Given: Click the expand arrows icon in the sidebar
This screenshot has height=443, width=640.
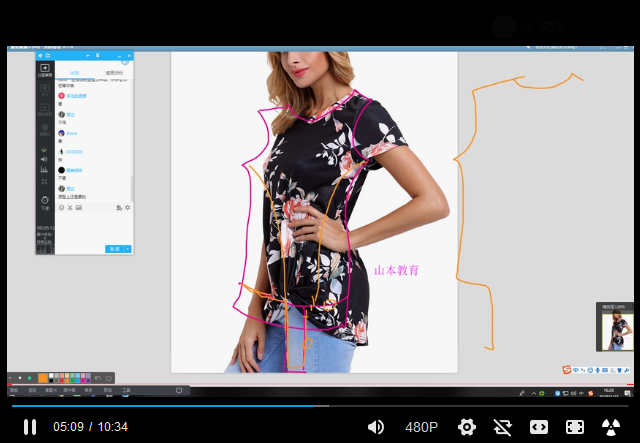Looking at the screenshot, I should pos(44,181).
